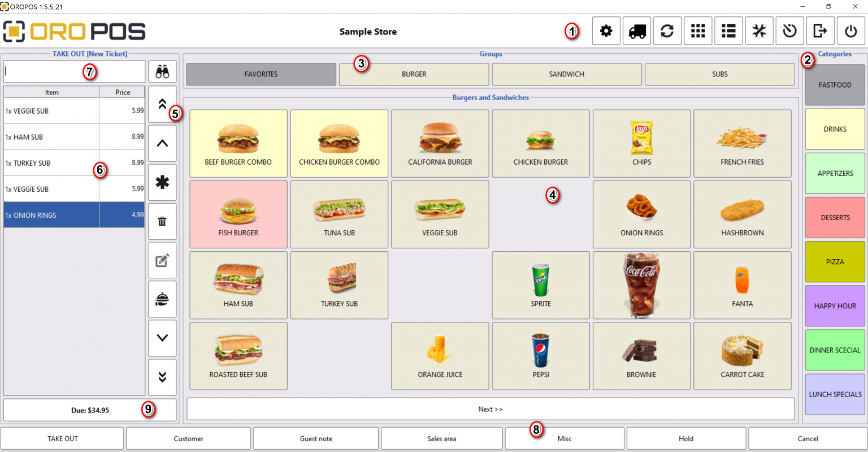The image size is (868, 452).
Task: Open the settings gear icon
Action: 606,31
